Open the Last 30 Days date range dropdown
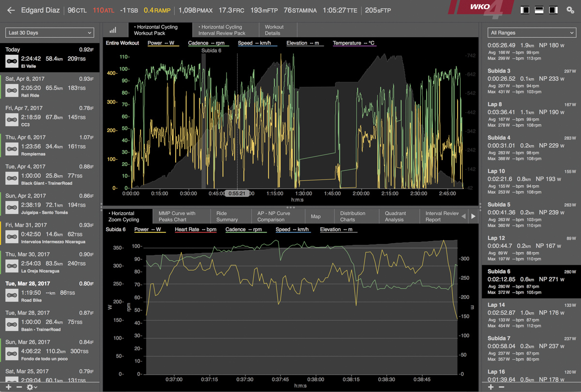Image resolution: width=581 pixels, height=392 pixels. 49,33
